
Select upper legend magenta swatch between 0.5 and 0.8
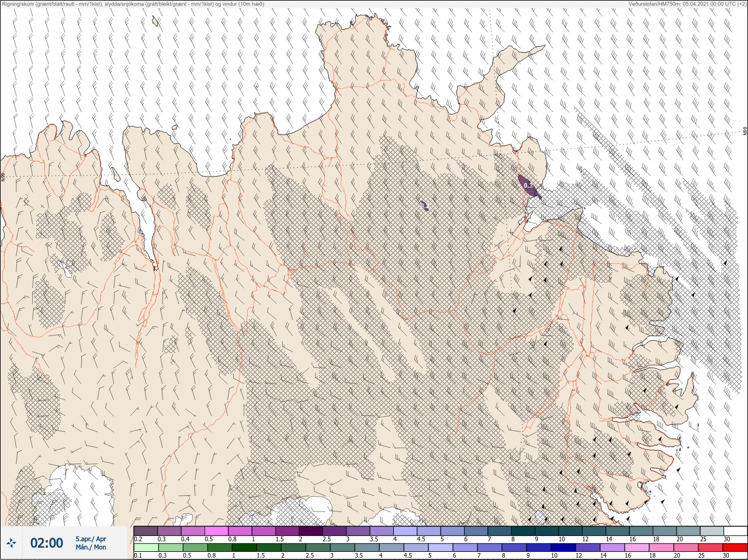(216, 531)
